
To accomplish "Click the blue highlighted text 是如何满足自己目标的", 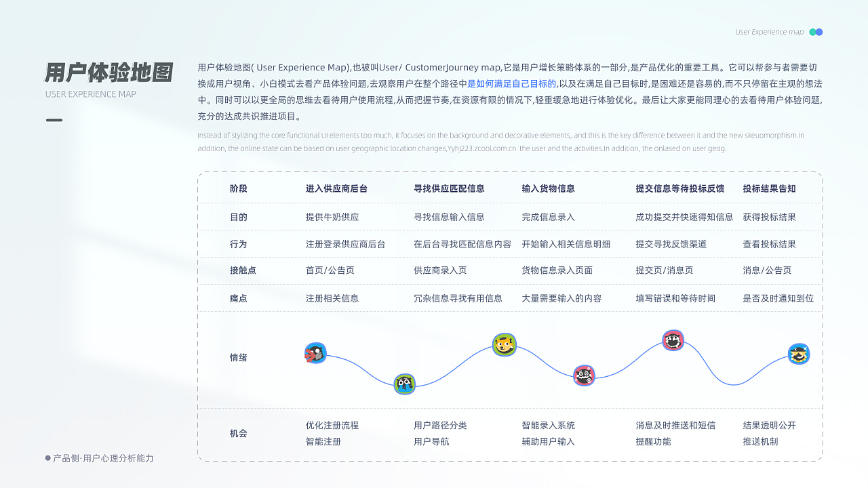I will tap(512, 84).
